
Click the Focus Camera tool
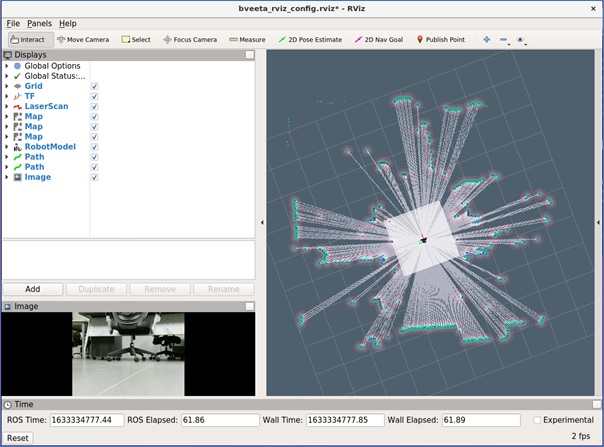click(189, 40)
